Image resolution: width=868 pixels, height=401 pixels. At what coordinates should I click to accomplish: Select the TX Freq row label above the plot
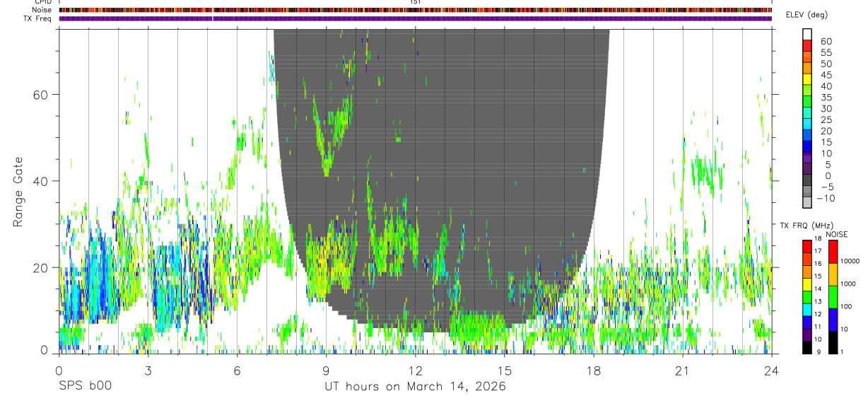click(x=38, y=18)
